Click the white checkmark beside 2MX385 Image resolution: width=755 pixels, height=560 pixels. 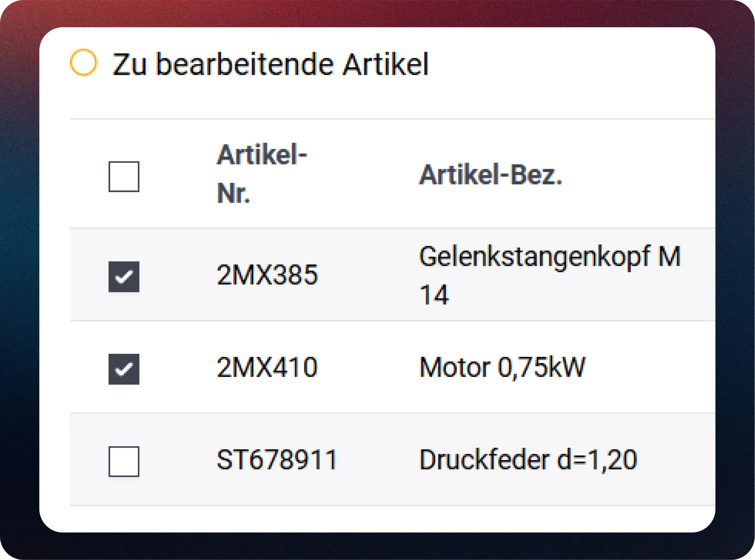click(x=124, y=276)
